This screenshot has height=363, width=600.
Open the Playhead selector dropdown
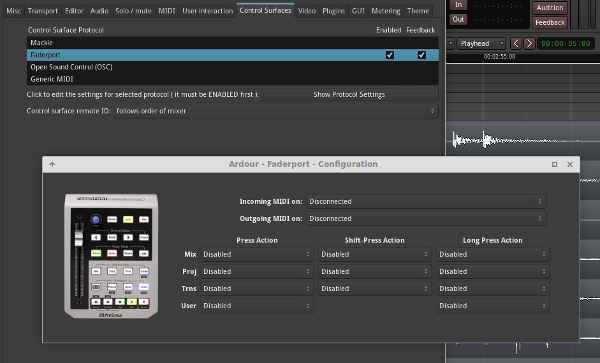pyautogui.click(x=481, y=44)
